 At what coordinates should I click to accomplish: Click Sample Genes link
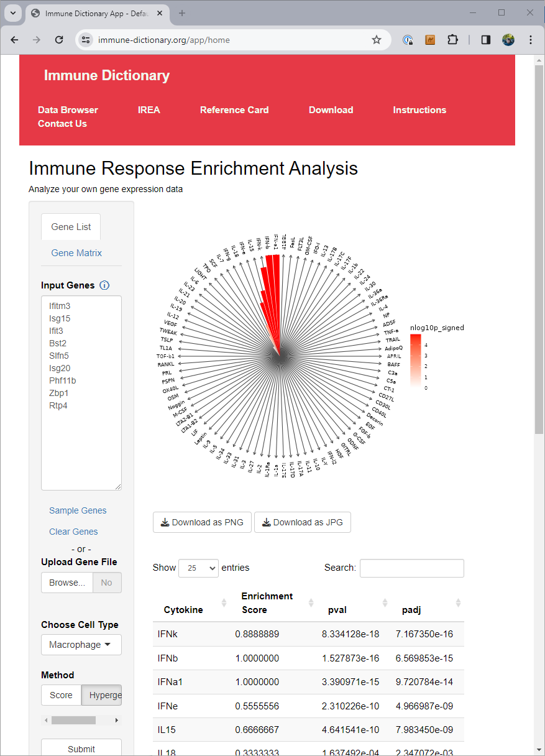tap(78, 510)
